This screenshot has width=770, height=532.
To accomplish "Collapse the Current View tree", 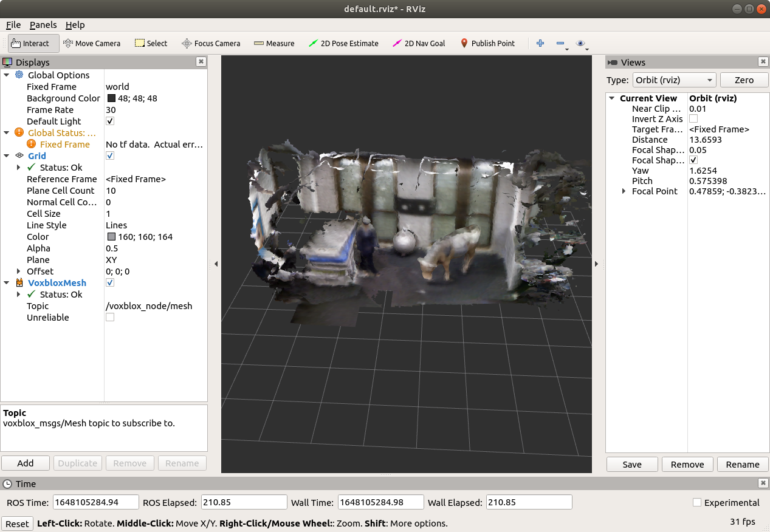I will point(612,98).
